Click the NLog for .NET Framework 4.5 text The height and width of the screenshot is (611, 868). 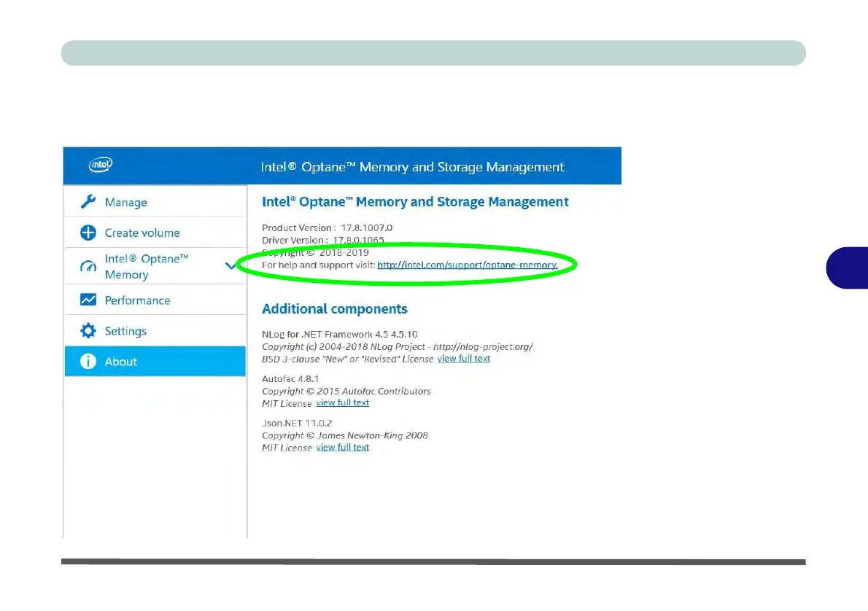tap(339, 334)
